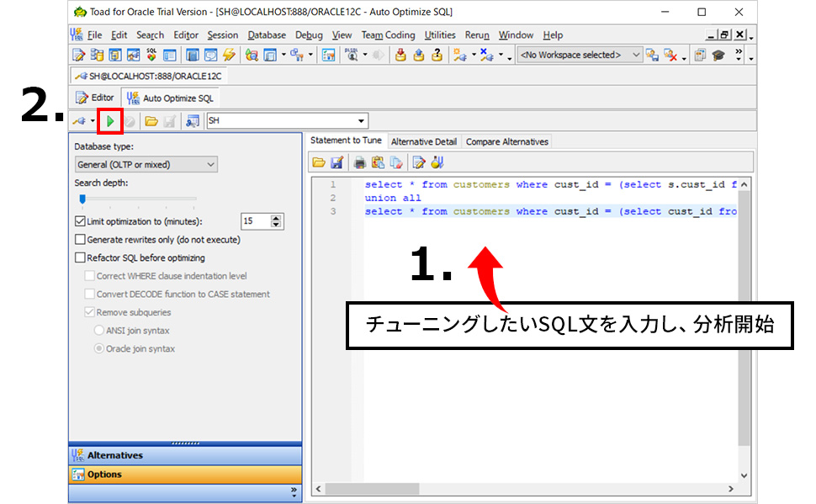816x504 pixels.
Task: Click the copy pages icon above SQL text
Action: [396, 162]
